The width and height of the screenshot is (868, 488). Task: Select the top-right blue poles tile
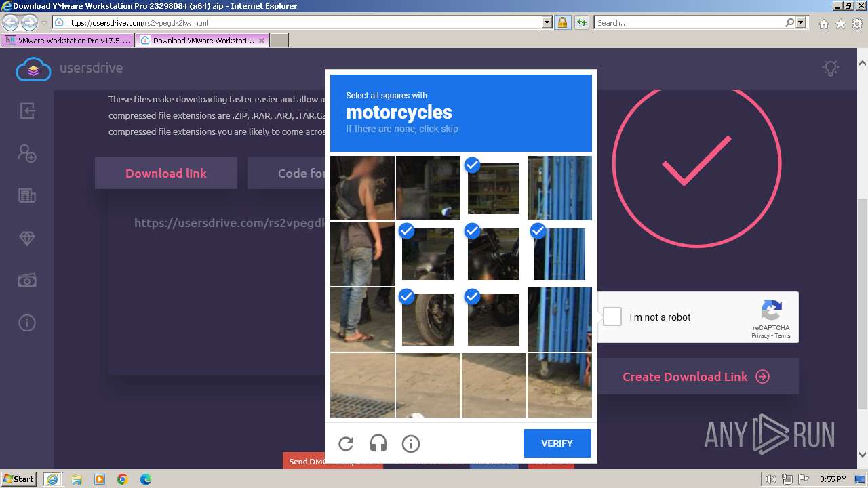[559, 188]
